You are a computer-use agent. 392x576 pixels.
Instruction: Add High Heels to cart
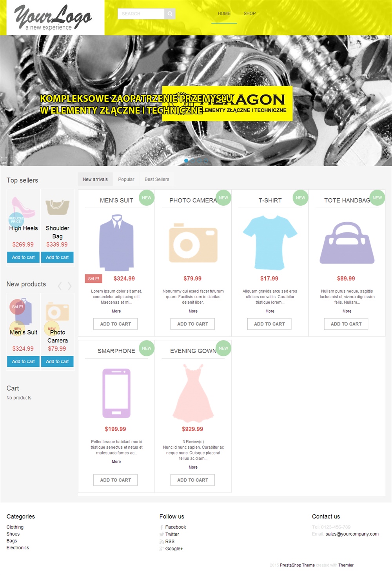[x=23, y=257]
